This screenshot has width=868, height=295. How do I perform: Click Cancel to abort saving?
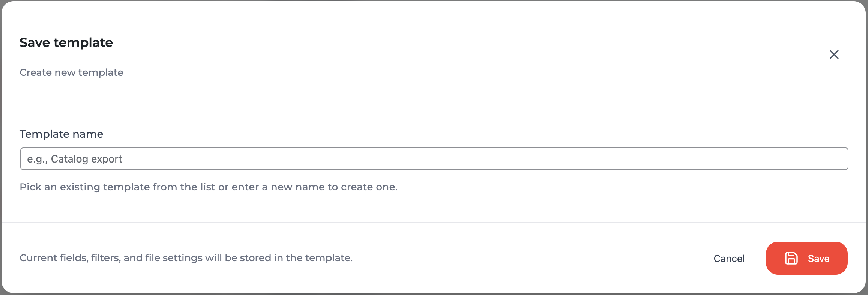729,258
